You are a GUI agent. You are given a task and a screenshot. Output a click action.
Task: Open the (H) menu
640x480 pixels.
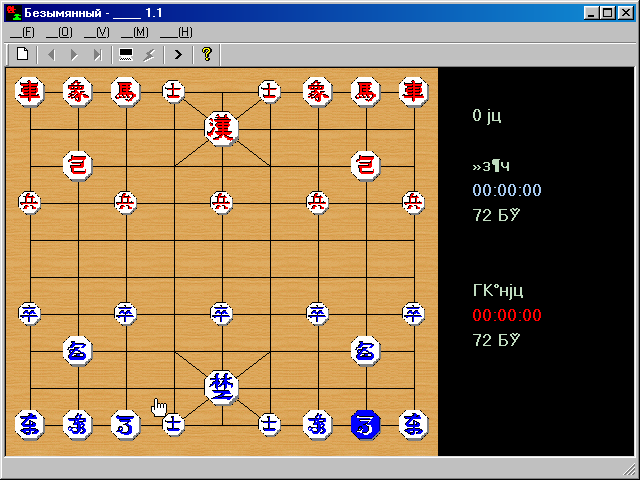[176, 32]
